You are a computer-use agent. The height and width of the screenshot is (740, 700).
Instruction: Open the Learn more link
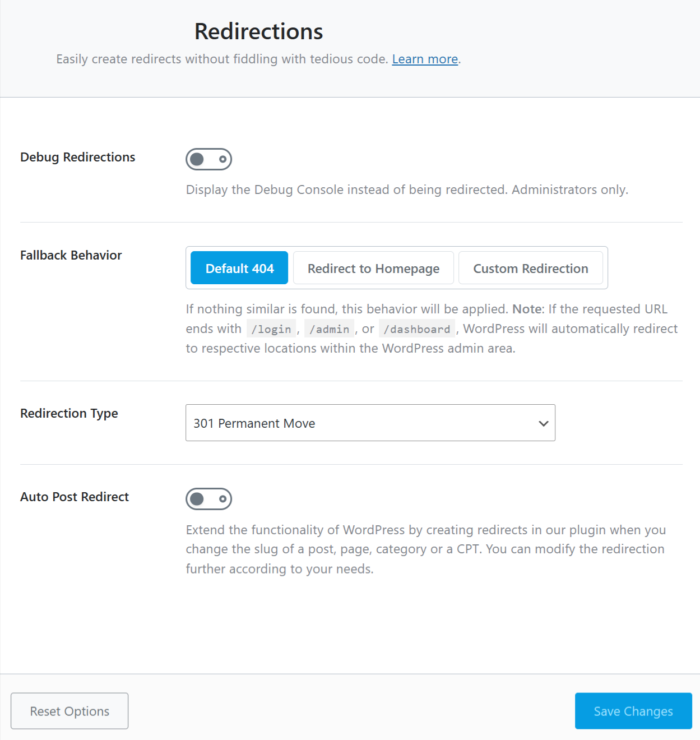(x=425, y=59)
